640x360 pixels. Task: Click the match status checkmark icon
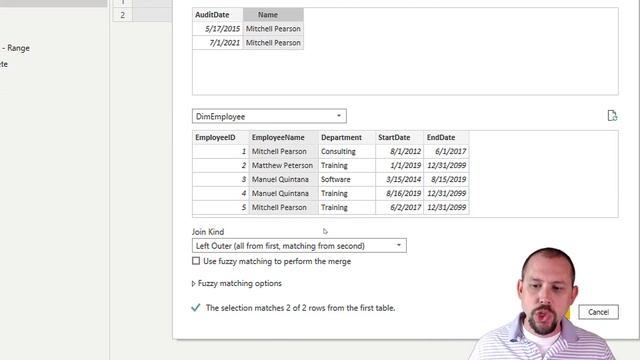(x=196, y=307)
